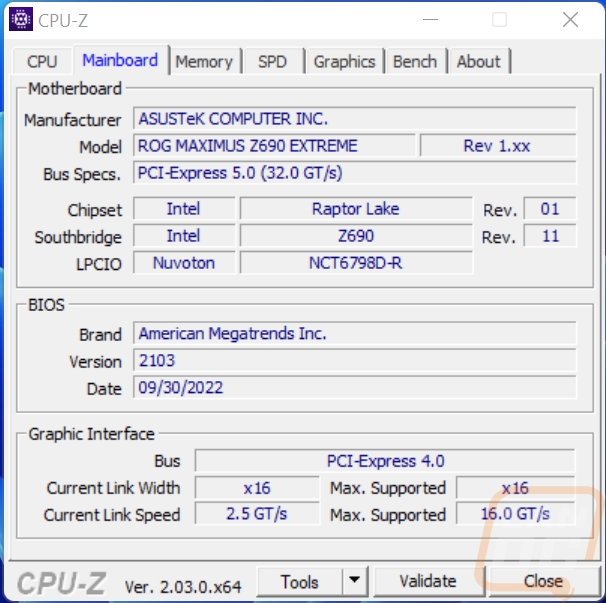Click the CPU-Z app icon in title bar
The image size is (606, 603).
click(21, 19)
